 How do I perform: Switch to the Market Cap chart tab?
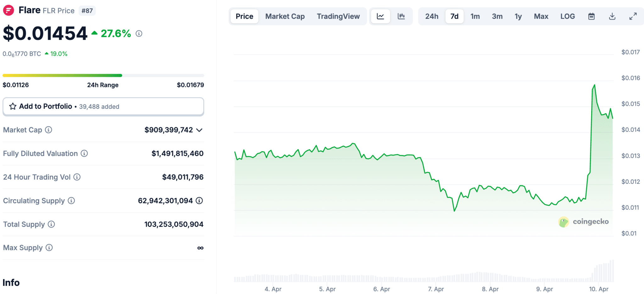tap(285, 16)
